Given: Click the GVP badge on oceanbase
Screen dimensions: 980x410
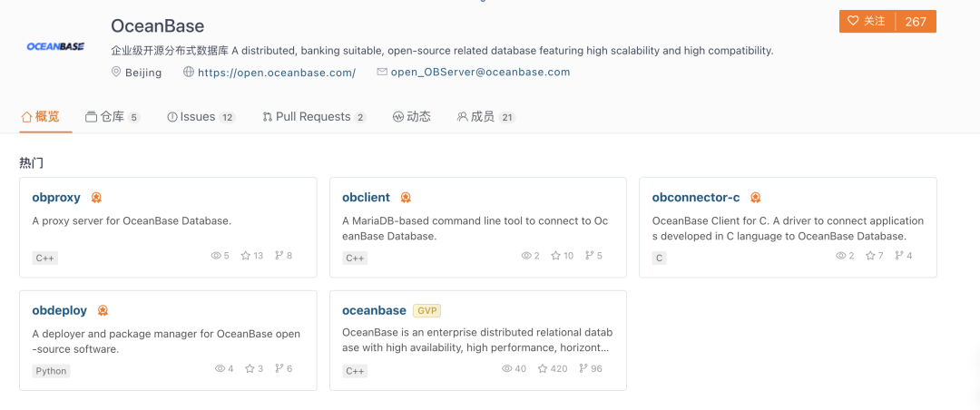Looking at the screenshot, I should [426, 310].
